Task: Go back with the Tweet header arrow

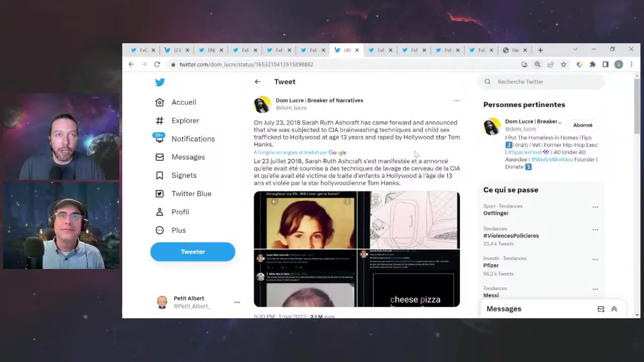Action: coord(257,81)
